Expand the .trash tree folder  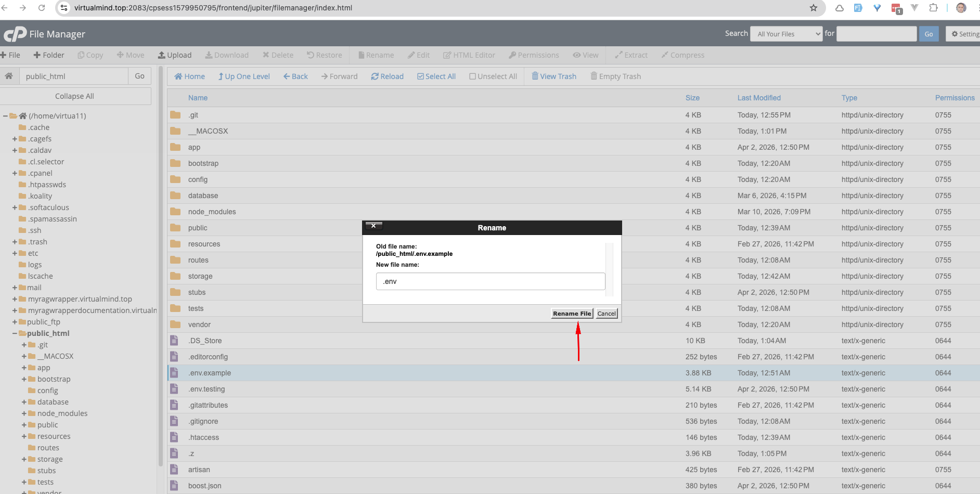point(15,242)
